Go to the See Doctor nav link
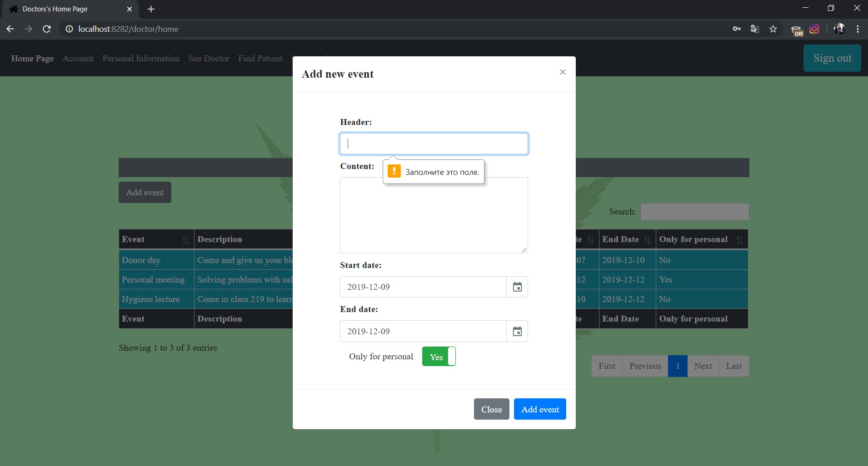 point(209,59)
